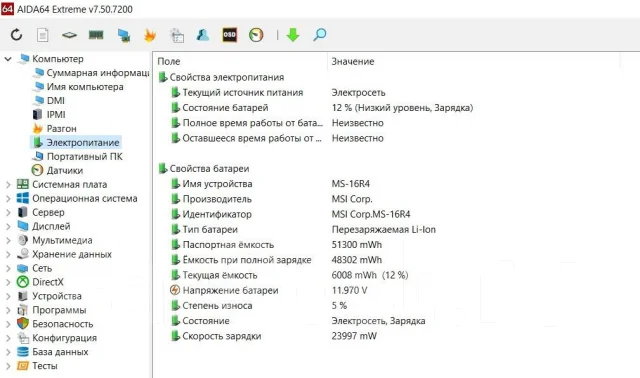Select the Идентификатор row

[x=217, y=214]
